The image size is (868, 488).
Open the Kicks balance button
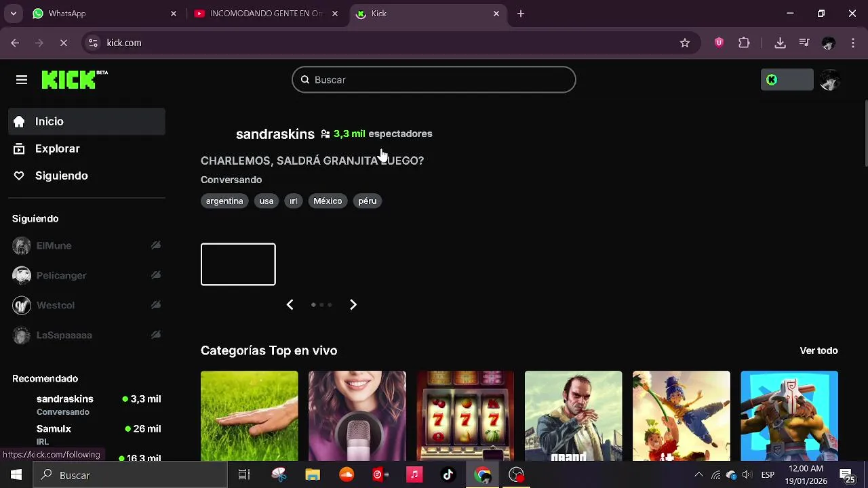(x=787, y=80)
